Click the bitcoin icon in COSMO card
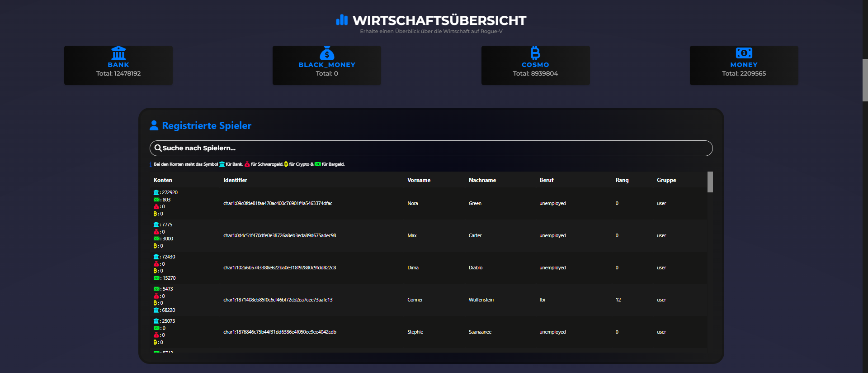868x373 pixels. coord(535,53)
